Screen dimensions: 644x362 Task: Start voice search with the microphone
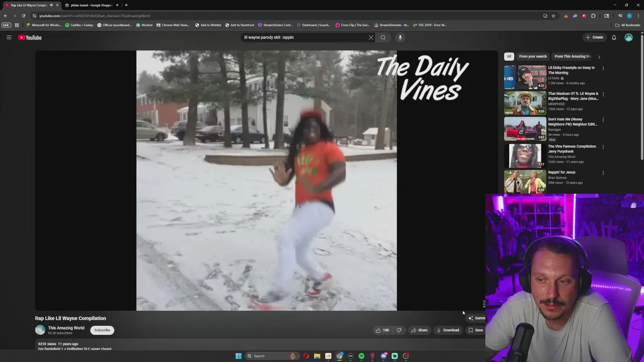400,37
